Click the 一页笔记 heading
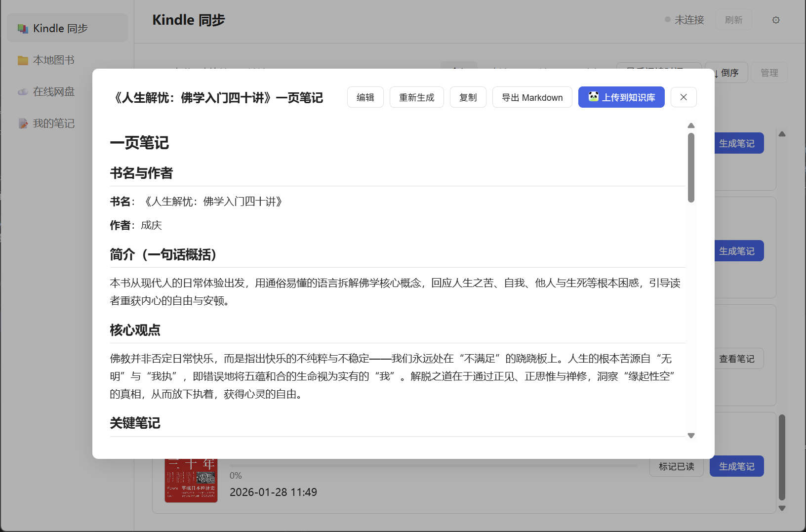806x532 pixels. pos(139,143)
